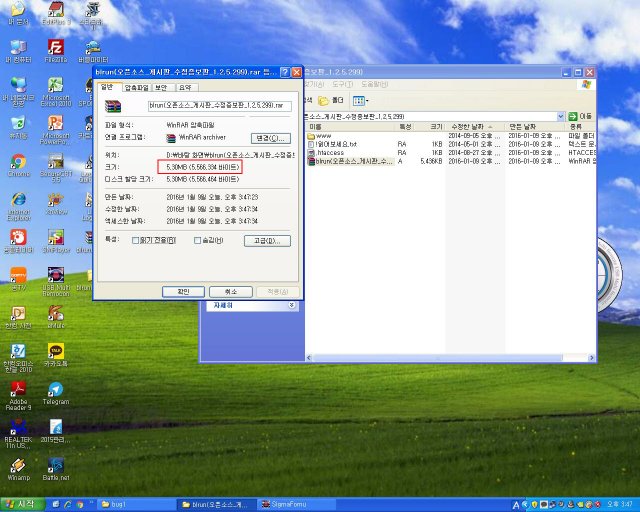Collapse the details (자세히) panel chevron
640x512 pixels.
(291, 305)
